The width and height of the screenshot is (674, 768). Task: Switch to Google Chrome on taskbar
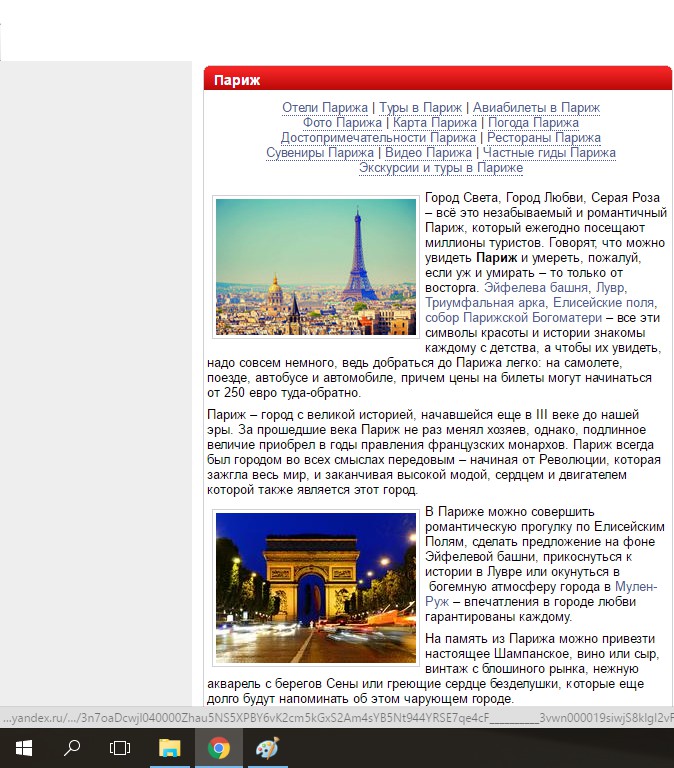click(x=218, y=748)
